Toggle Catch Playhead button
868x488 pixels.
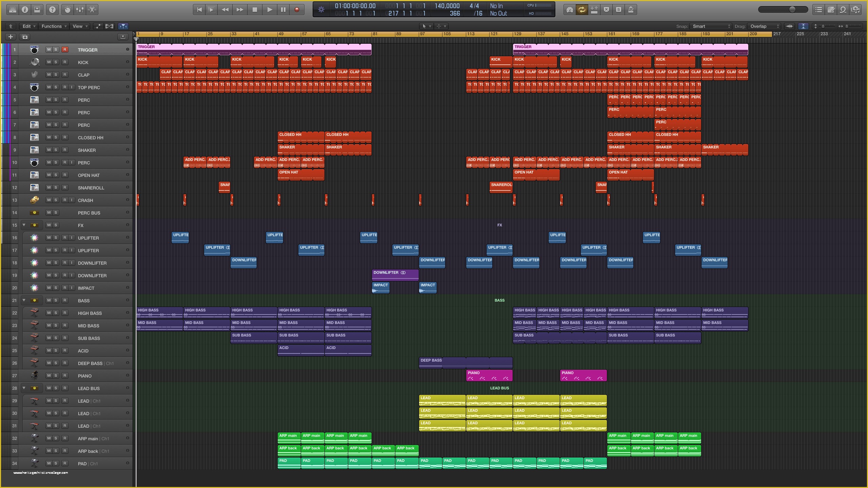(x=123, y=26)
